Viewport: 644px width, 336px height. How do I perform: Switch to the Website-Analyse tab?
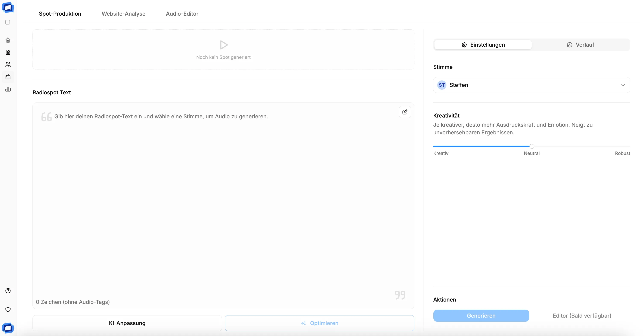click(x=124, y=14)
